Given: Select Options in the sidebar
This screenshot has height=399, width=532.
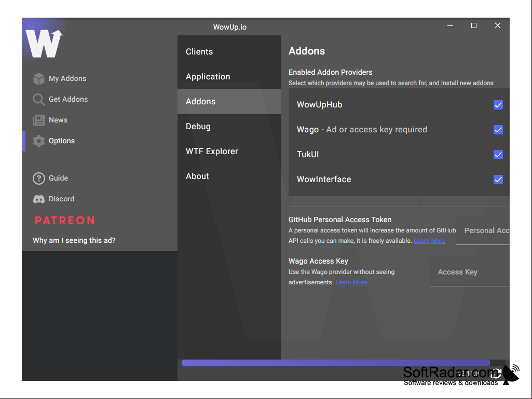Looking at the screenshot, I should tap(62, 141).
